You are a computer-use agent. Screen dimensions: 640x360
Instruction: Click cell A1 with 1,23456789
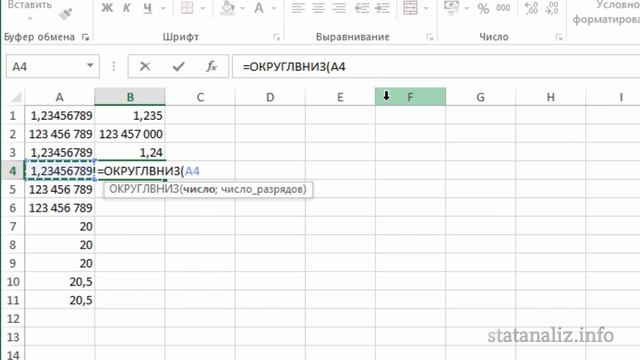click(x=60, y=116)
